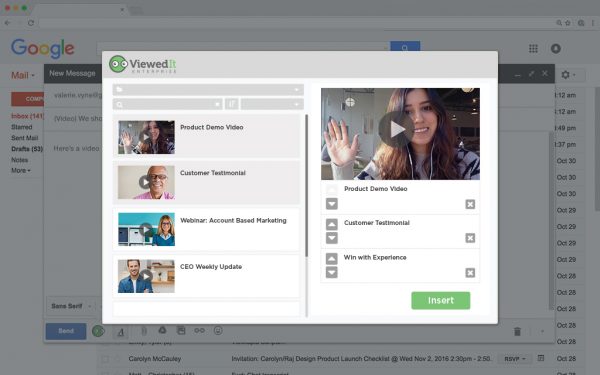Click the calendar icon beside RSVP
Viewport: 600px width, 375px height.
[x=541, y=358]
